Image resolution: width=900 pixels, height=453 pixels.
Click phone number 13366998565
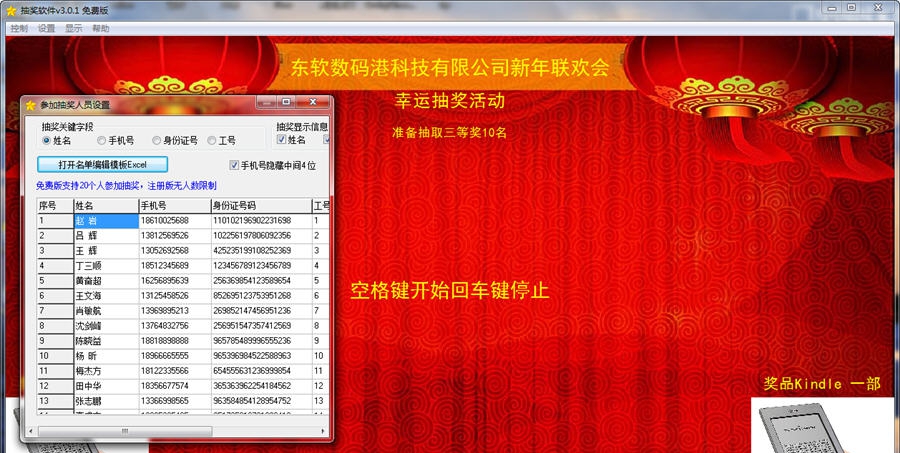coord(175,401)
